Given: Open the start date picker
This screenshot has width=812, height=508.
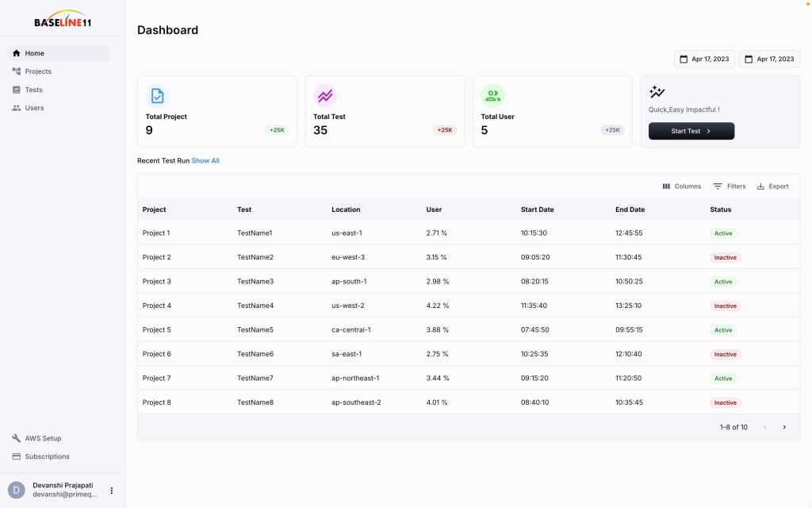Looking at the screenshot, I should click(704, 59).
